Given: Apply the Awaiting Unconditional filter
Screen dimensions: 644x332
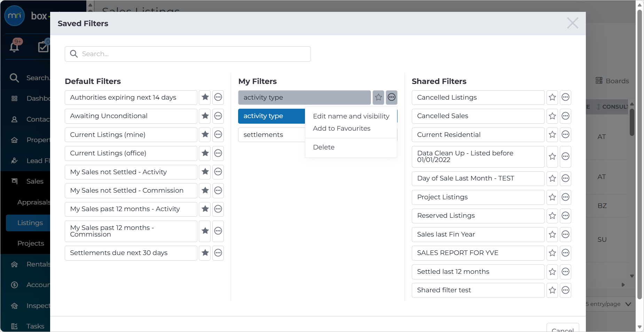Looking at the screenshot, I should click(131, 116).
